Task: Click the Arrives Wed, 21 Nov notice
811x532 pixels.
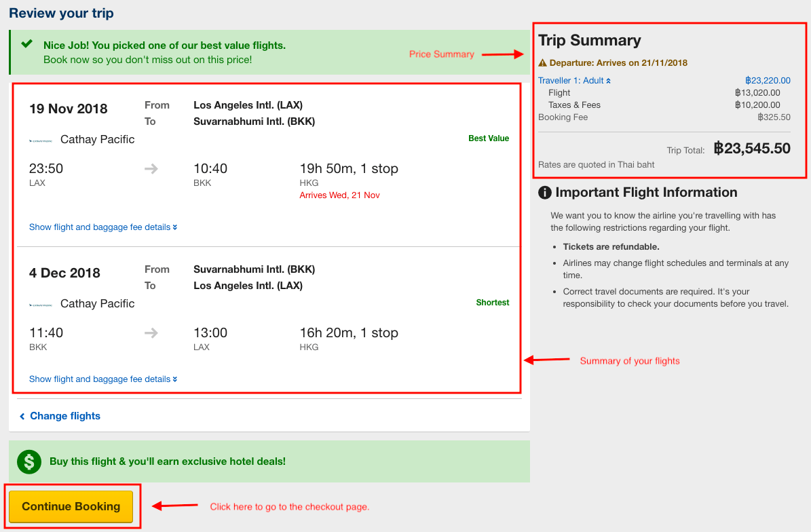Action: [339, 195]
